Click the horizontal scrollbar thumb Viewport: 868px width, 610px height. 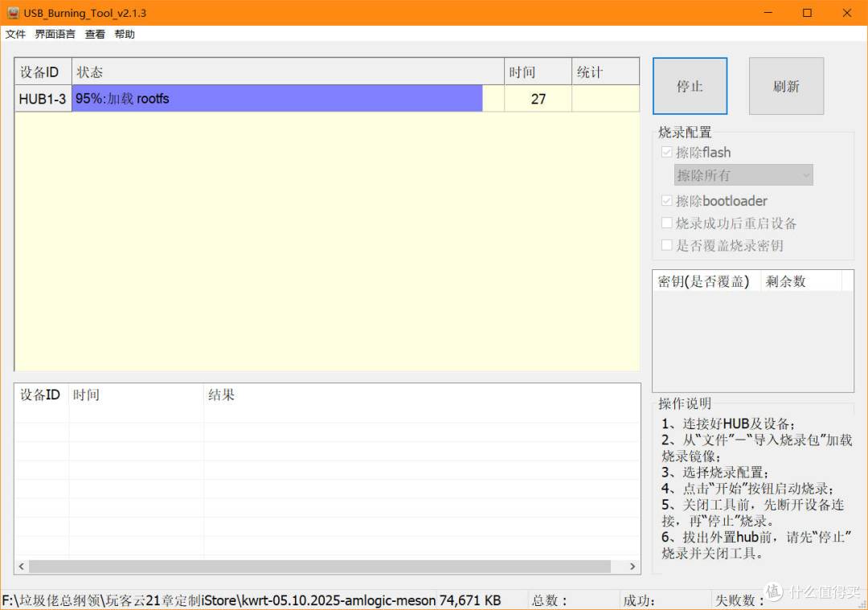pos(319,567)
